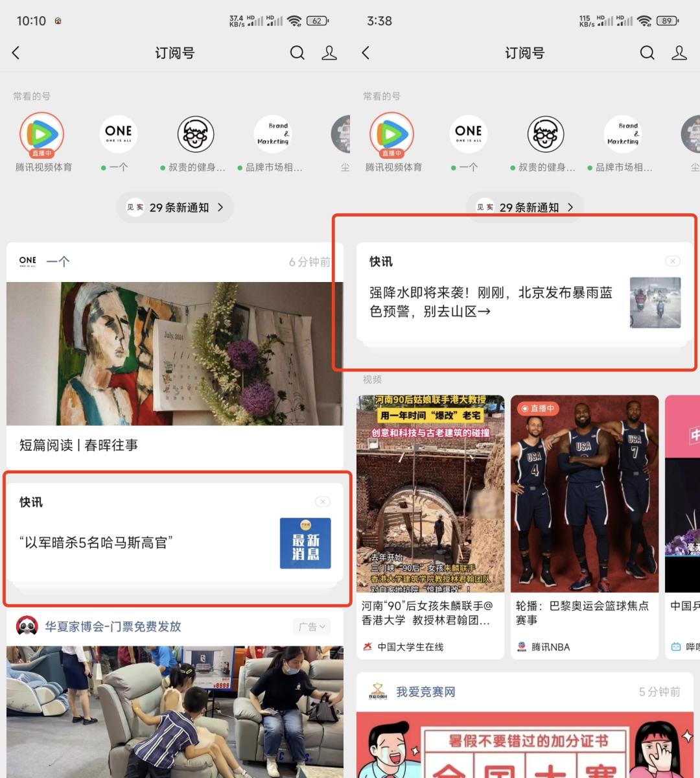Open 中国大学生在线 source under the video
700x778 pixels.
410,646
